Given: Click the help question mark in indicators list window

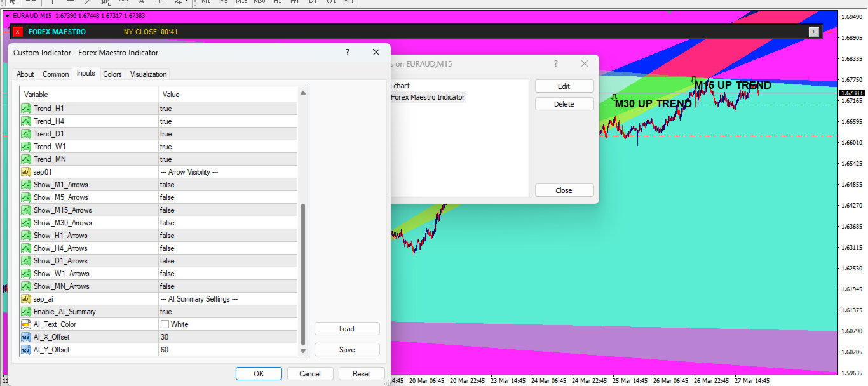Looking at the screenshot, I should pyautogui.click(x=556, y=63).
